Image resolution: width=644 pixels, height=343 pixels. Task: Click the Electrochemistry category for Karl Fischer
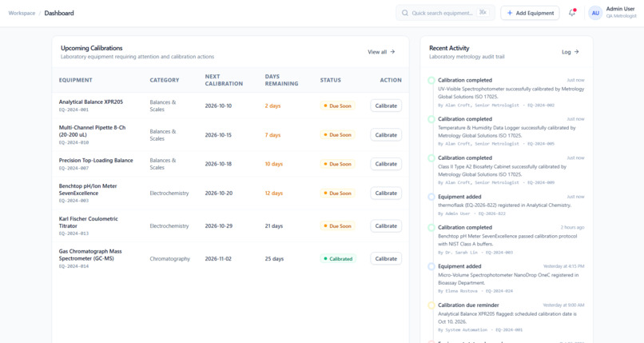pyautogui.click(x=169, y=226)
